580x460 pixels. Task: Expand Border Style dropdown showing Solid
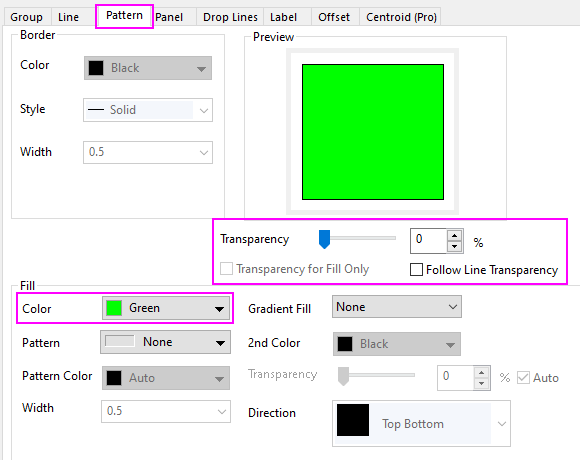[x=148, y=110]
